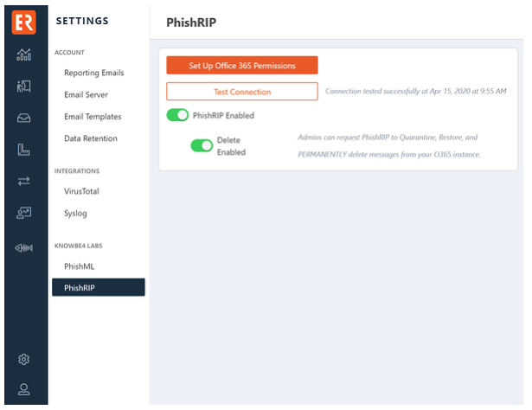Open the user reports icon in sidebar

pyautogui.click(x=23, y=213)
